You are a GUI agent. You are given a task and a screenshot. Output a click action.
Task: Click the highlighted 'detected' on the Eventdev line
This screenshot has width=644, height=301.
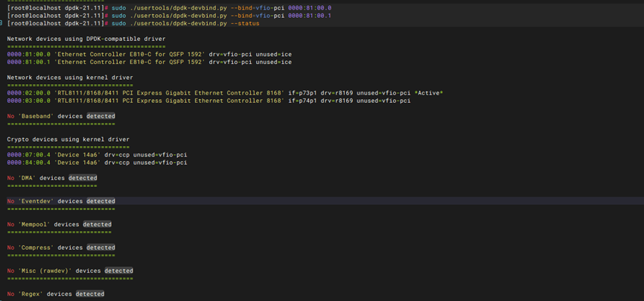pos(101,201)
